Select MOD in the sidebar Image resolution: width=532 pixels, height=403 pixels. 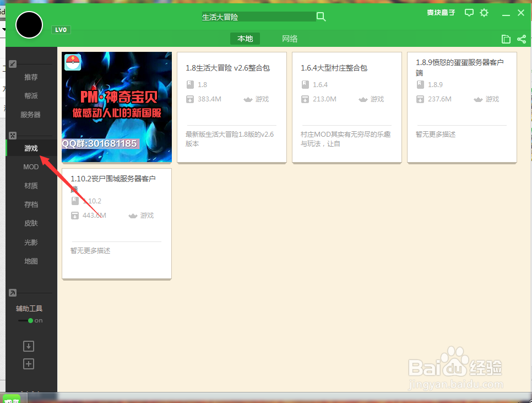(x=31, y=166)
